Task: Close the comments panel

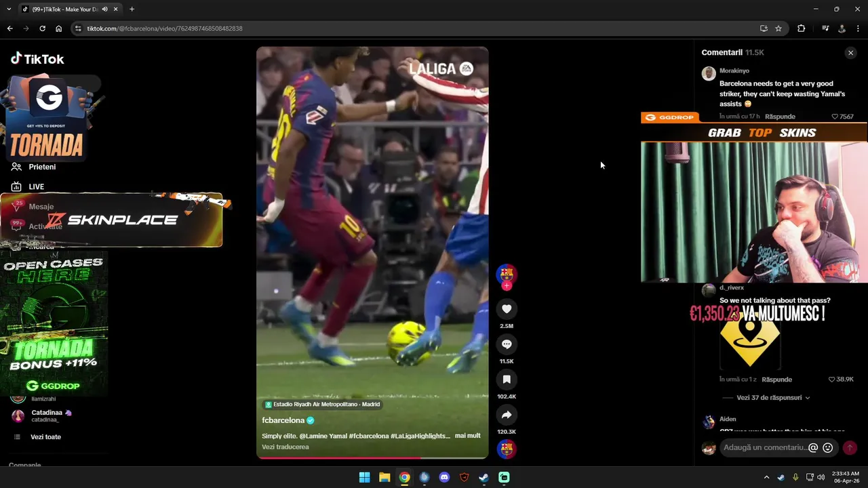Action: (x=850, y=53)
